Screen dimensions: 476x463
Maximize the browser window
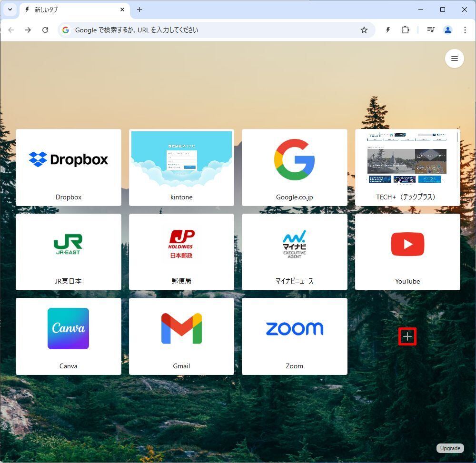[443, 10]
